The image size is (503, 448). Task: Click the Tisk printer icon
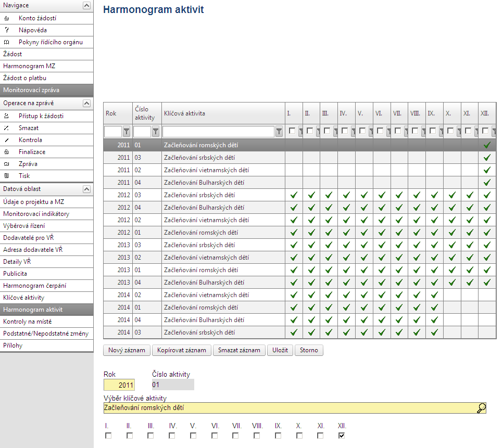click(6, 176)
